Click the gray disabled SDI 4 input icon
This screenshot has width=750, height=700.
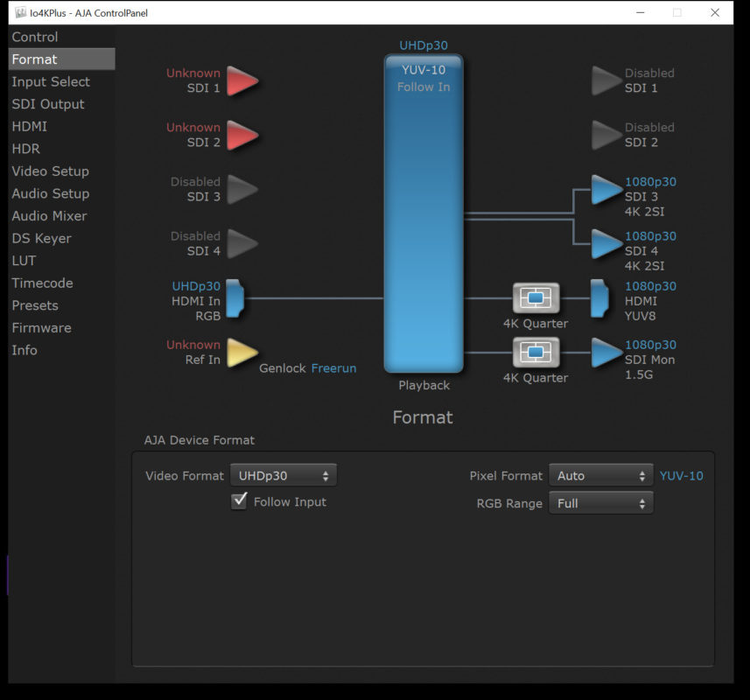[242, 244]
